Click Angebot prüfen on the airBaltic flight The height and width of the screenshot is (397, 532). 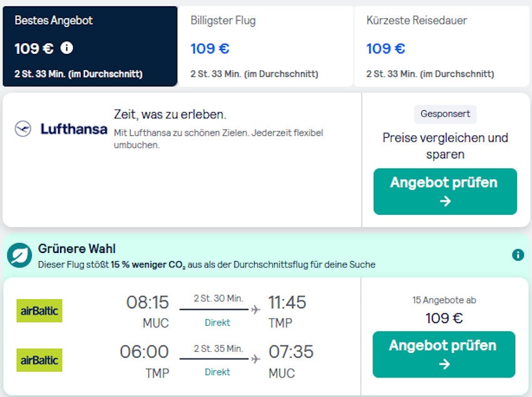443,354
